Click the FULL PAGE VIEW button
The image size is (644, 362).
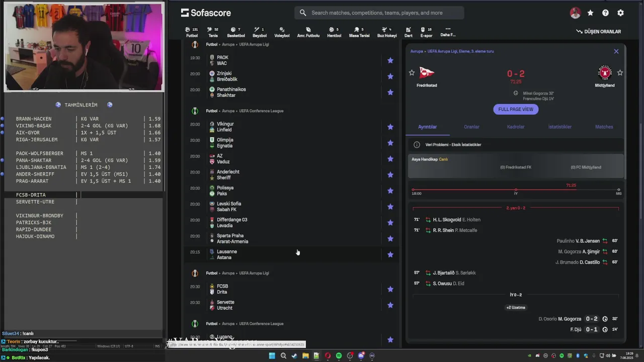click(516, 109)
